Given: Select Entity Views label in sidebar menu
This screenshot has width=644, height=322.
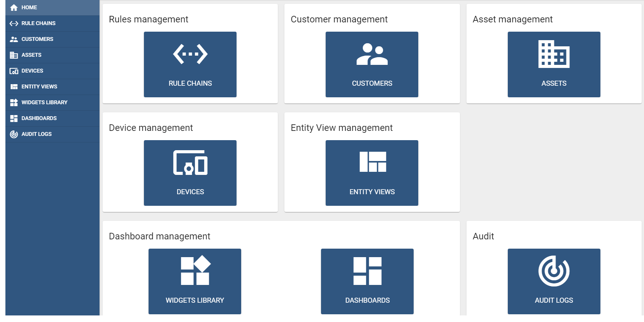Looking at the screenshot, I should click(39, 87).
